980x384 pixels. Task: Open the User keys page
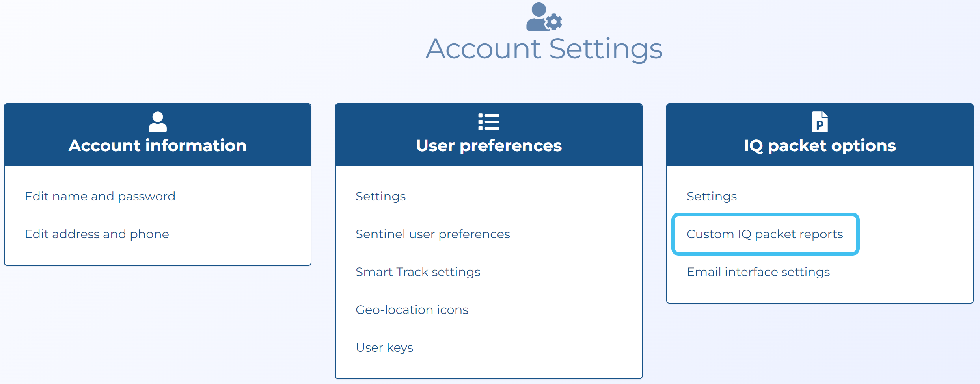point(384,347)
